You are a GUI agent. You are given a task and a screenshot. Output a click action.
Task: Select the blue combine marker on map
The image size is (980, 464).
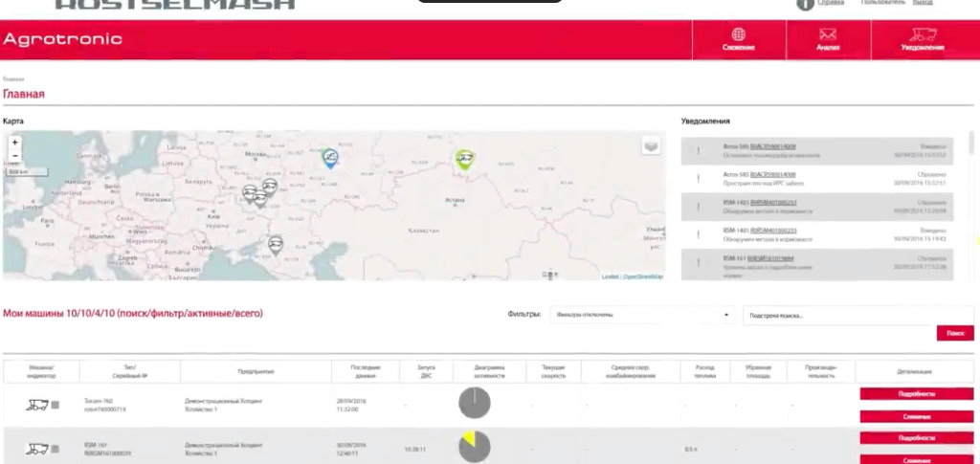click(x=330, y=158)
